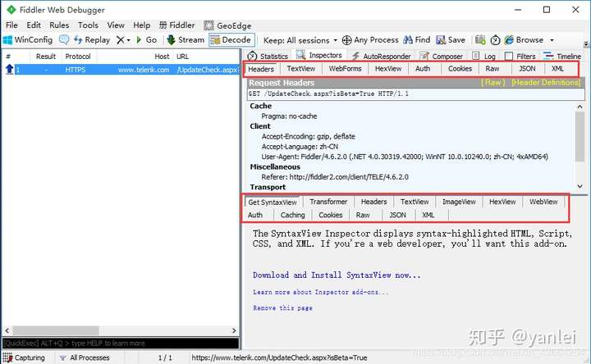
Task: Click the WinConfig Windows icon
Action: pos(7,40)
